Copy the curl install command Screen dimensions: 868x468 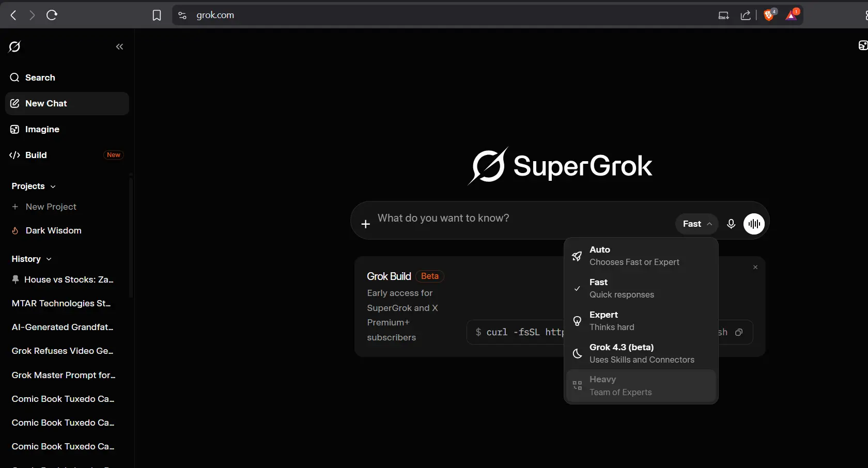pos(739,332)
